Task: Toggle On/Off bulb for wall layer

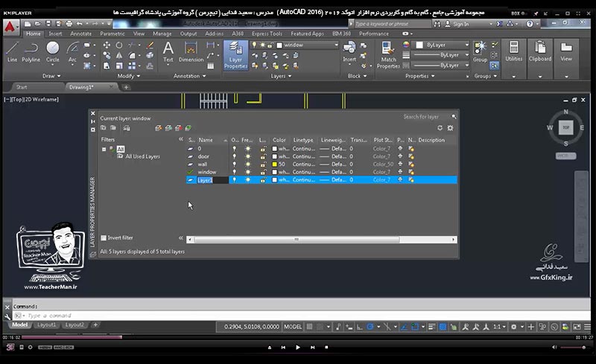Action: pos(234,165)
